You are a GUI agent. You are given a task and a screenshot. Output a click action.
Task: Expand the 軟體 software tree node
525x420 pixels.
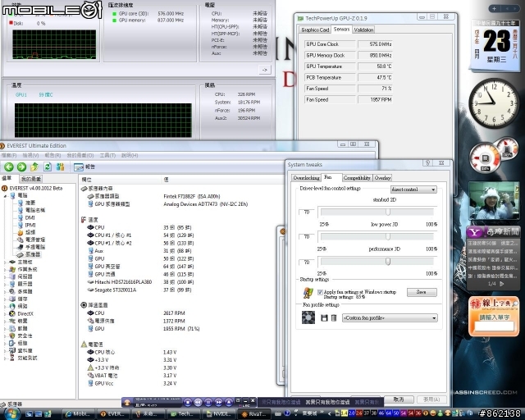point(5,329)
